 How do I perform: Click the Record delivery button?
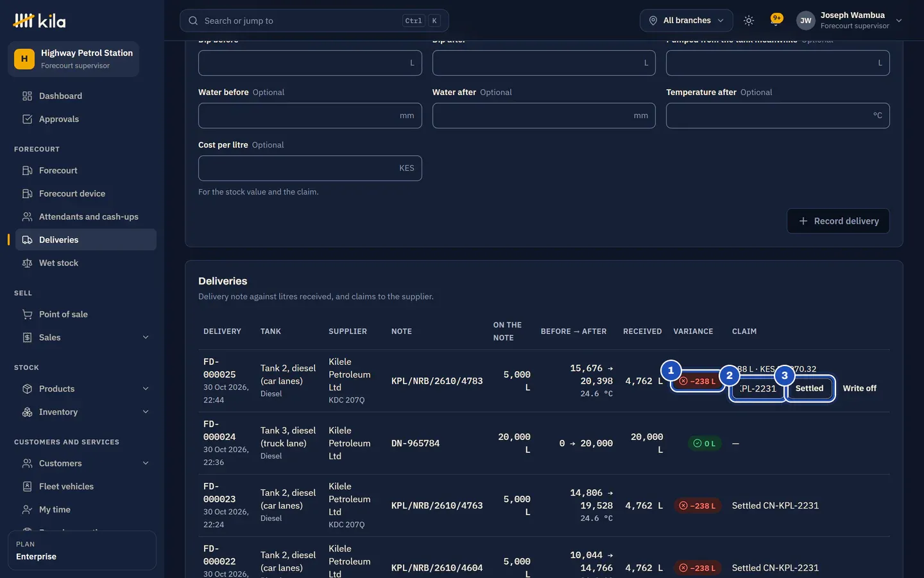tap(838, 221)
